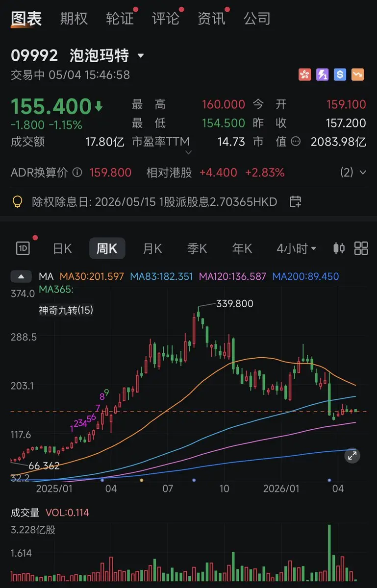This screenshot has width=377, height=588.
Task: Open the 评论 tab
Action: [166, 19]
